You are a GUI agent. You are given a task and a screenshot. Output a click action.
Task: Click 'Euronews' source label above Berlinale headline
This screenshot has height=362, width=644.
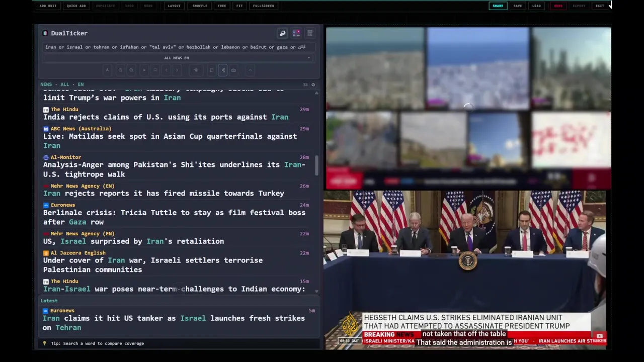coord(63,205)
